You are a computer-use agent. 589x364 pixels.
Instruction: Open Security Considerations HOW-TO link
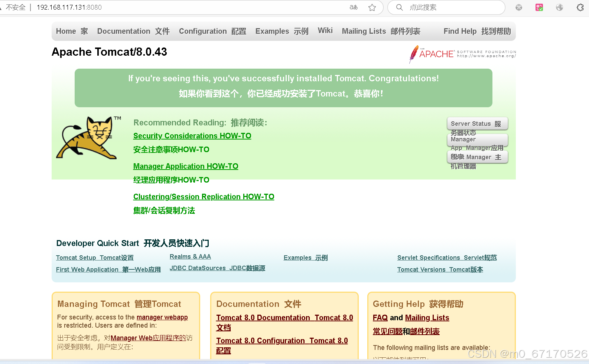click(x=192, y=136)
